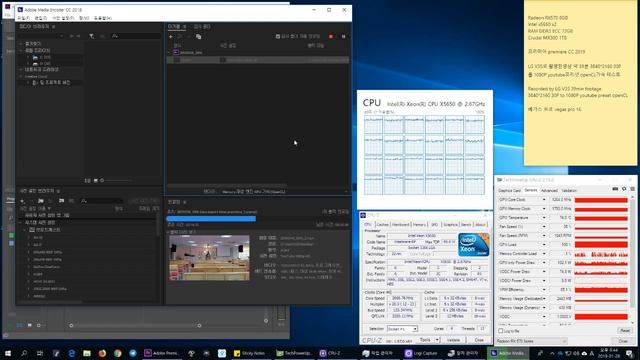Open the Window menu in Media Encoder
Viewport: 640px width, 360px height.
pos(84,18)
